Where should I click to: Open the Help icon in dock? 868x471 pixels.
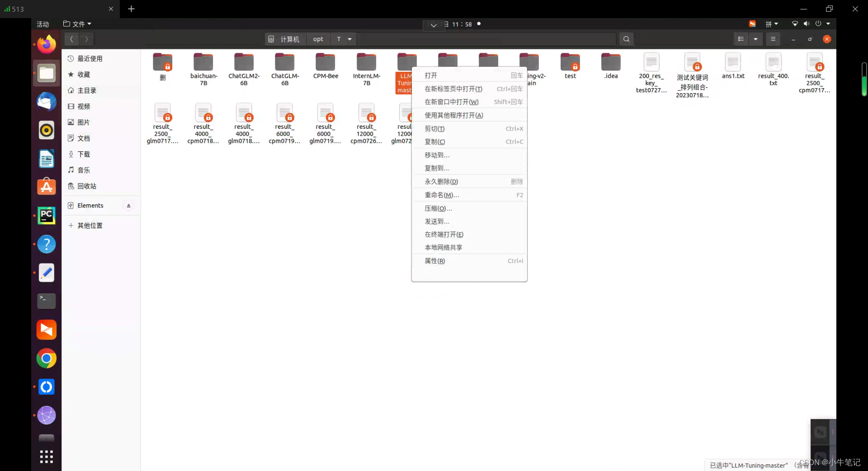(47, 244)
